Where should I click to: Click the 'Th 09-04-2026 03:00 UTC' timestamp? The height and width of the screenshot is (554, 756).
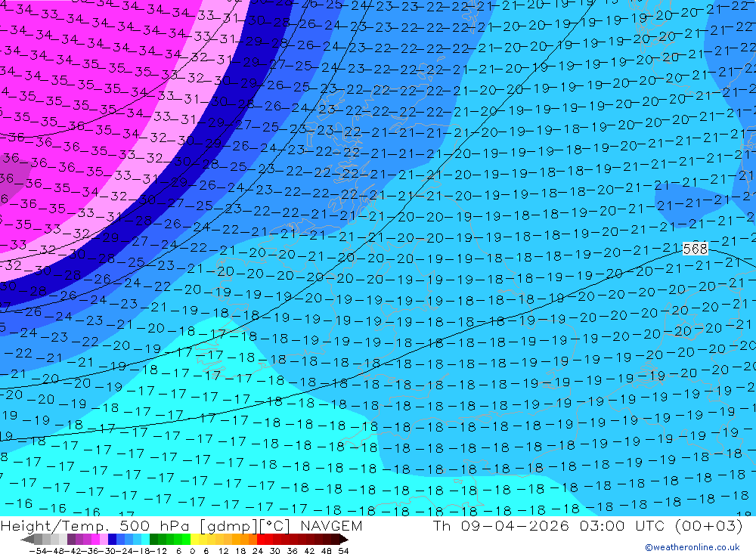(x=548, y=525)
